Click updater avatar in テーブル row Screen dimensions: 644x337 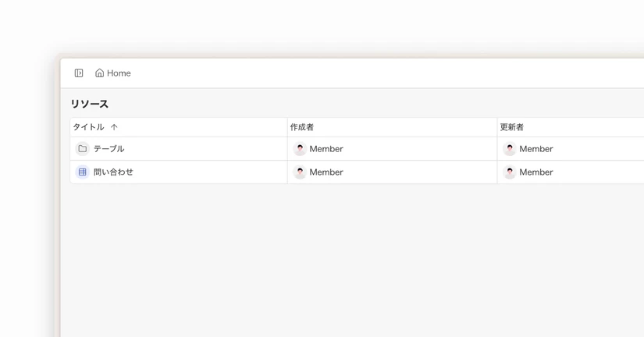tap(510, 148)
